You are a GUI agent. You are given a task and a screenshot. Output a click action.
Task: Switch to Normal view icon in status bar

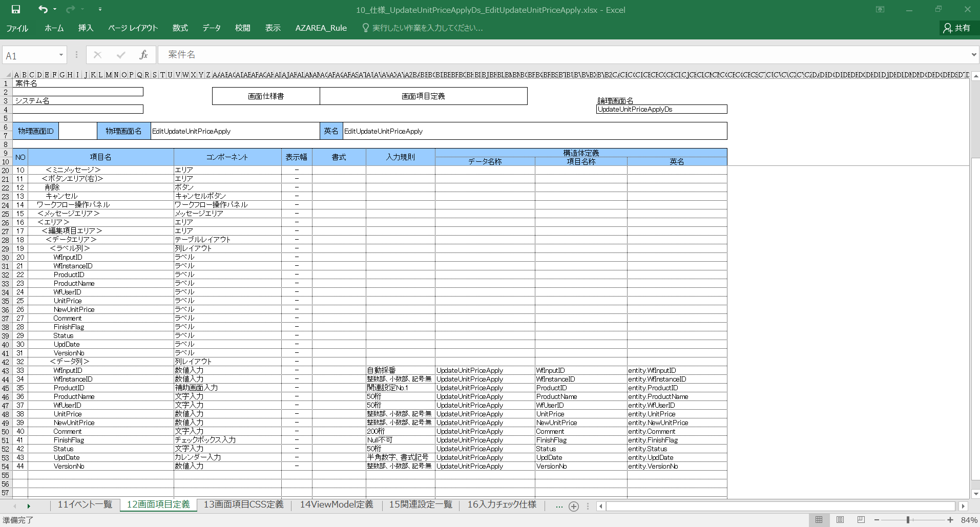[x=819, y=520]
